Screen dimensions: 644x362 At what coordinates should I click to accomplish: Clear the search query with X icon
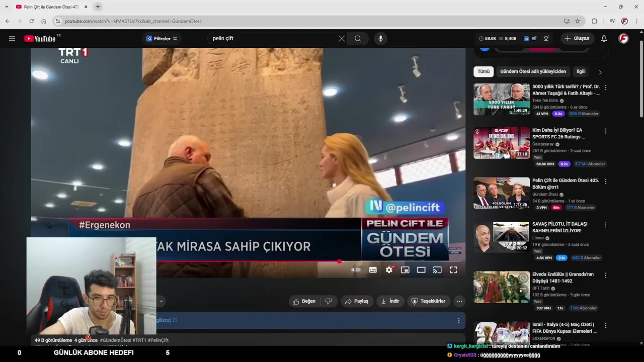[342, 39]
